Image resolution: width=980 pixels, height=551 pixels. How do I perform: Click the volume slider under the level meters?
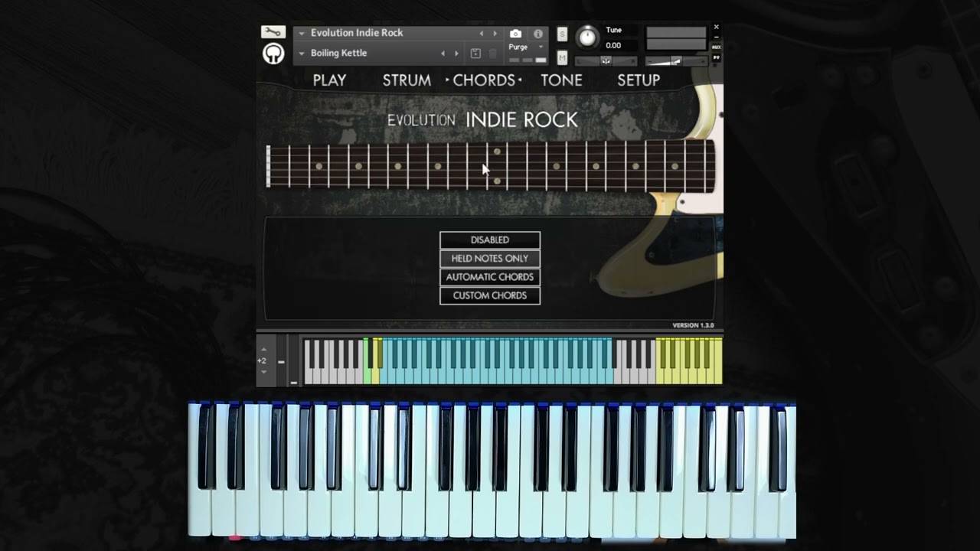pos(675,60)
